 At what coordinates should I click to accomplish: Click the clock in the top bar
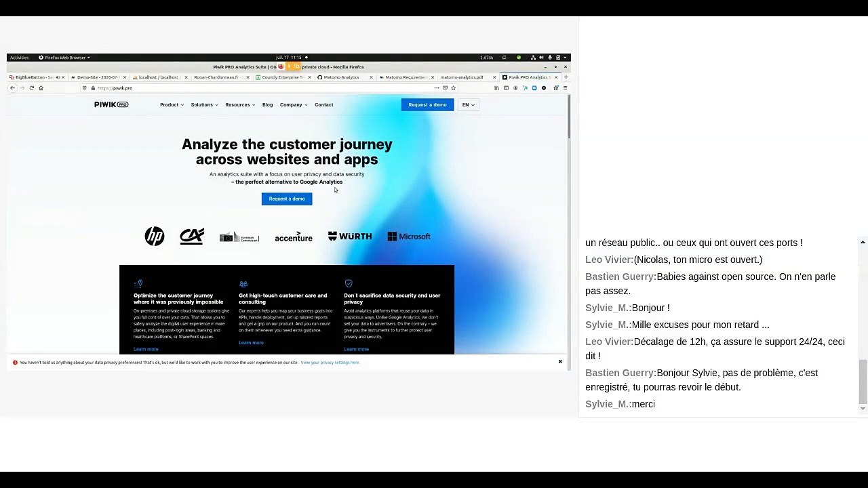[288, 58]
